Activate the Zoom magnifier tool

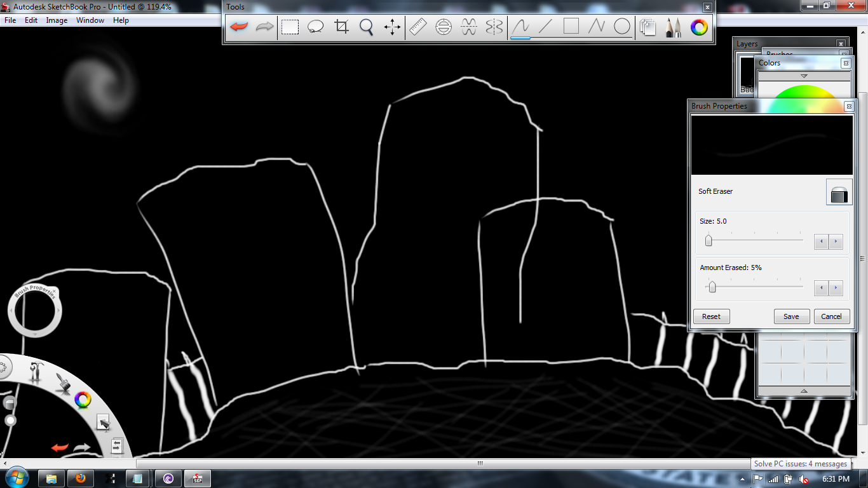coord(367,27)
